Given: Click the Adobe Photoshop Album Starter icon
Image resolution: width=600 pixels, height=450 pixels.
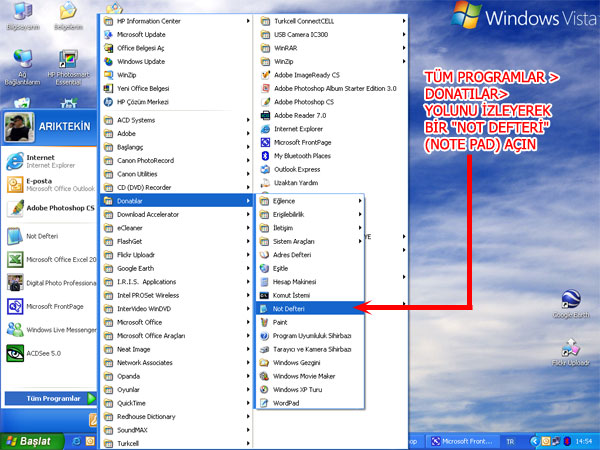Looking at the screenshot, I should tap(265, 88).
